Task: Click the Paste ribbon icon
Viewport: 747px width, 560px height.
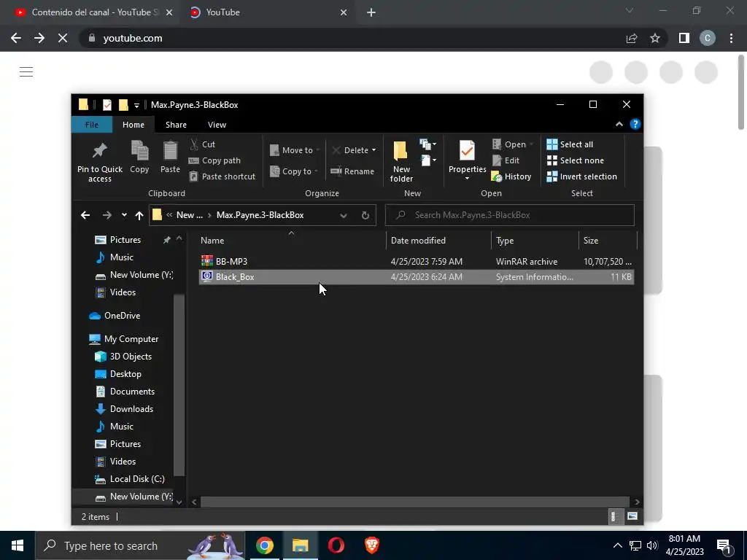Action: [170, 152]
